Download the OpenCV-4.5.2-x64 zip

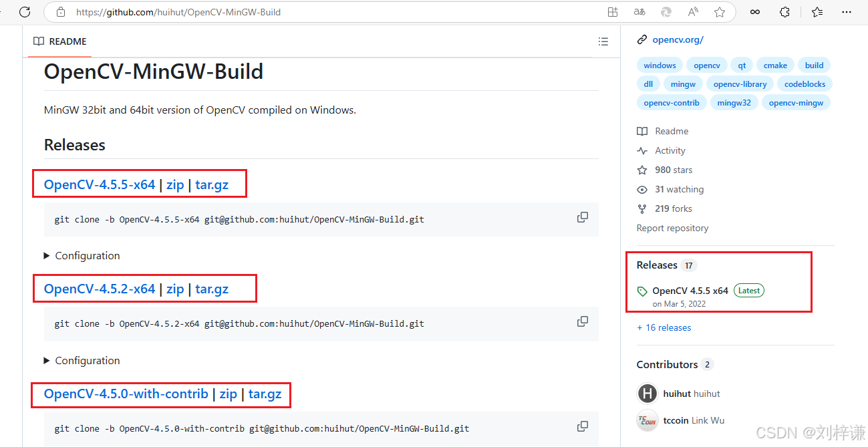click(175, 289)
